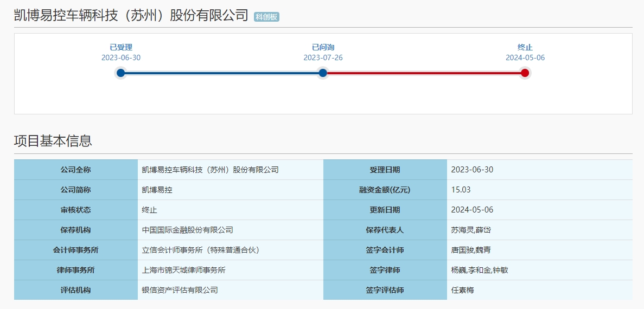Click the 公司全称 header cell
The height and width of the screenshot is (309, 644).
pyautogui.click(x=76, y=170)
